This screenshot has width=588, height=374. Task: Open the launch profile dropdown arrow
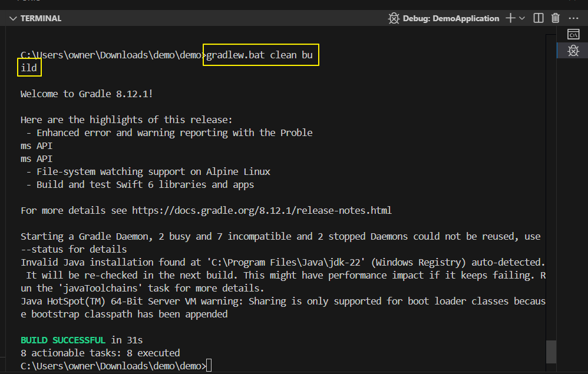pos(522,18)
